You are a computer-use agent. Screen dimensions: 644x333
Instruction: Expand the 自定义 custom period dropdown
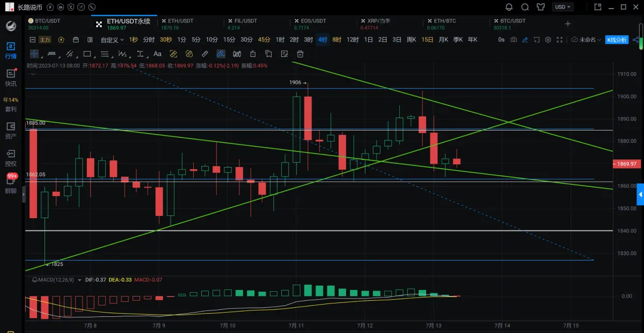click(112, 40)
